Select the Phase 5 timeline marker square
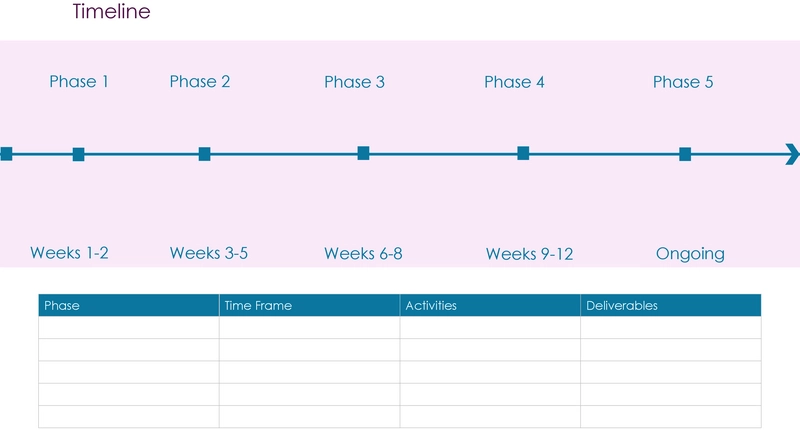800x430 pixels. pos(685,154)
